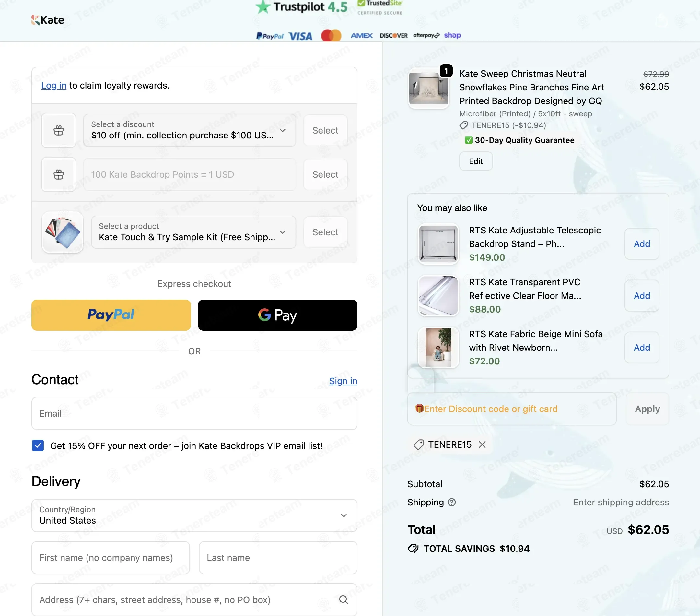Screen dimensions: 700x616
Task: Focus the Kate Backdrop Points input field
Action: coord(189,174)
